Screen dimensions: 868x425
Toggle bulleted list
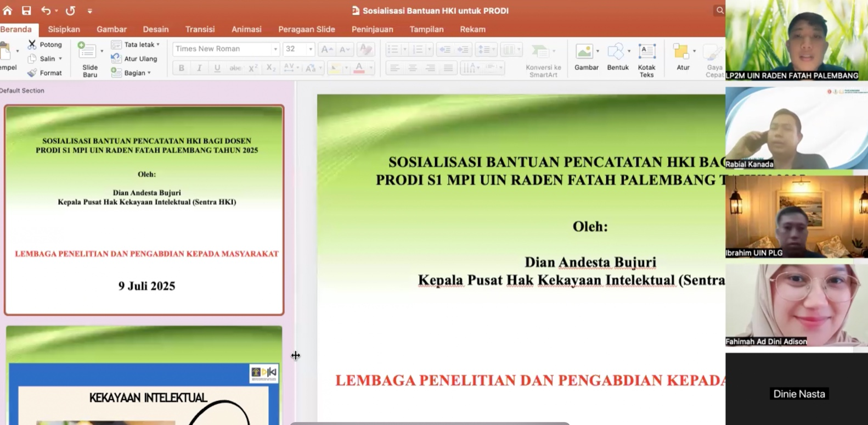pyautogui.click(x=393, y=49)
